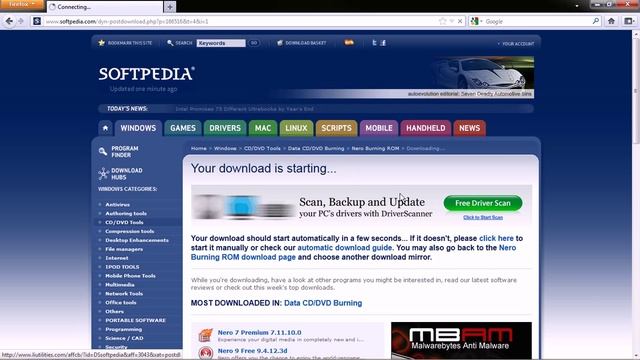This screenshot has width=640, height=360.
Task: Click the Nero 7 Premium icon
Action: tap(206, 335)
